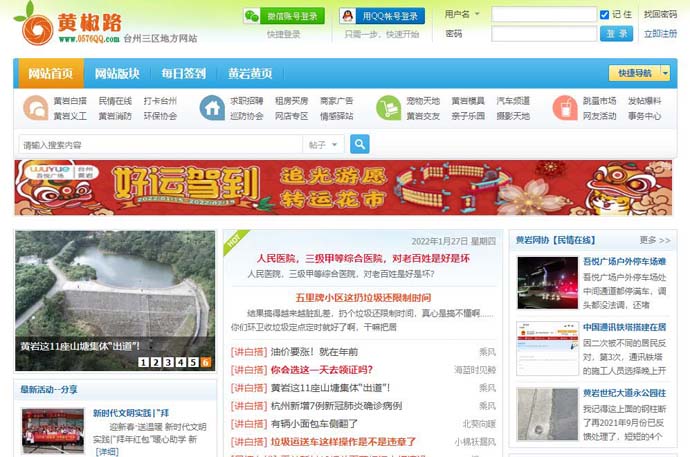Click the 找回密码 link

tap(659, 15)
